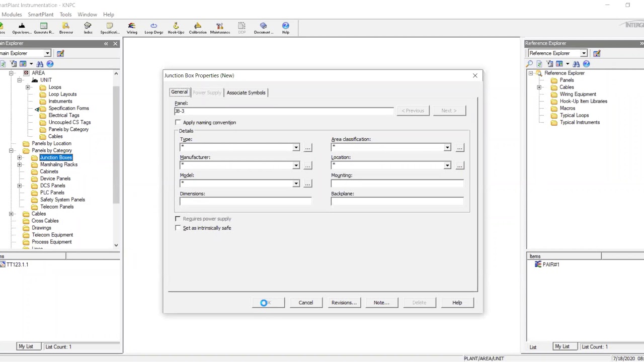This screenshot has width=644, height=362.
Task: Open the Browser toolbar module
Action: coord(66,28)
